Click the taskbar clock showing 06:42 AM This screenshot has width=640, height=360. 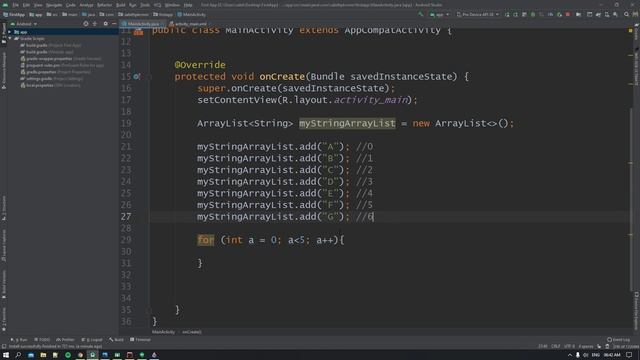(x=612, y=355)
